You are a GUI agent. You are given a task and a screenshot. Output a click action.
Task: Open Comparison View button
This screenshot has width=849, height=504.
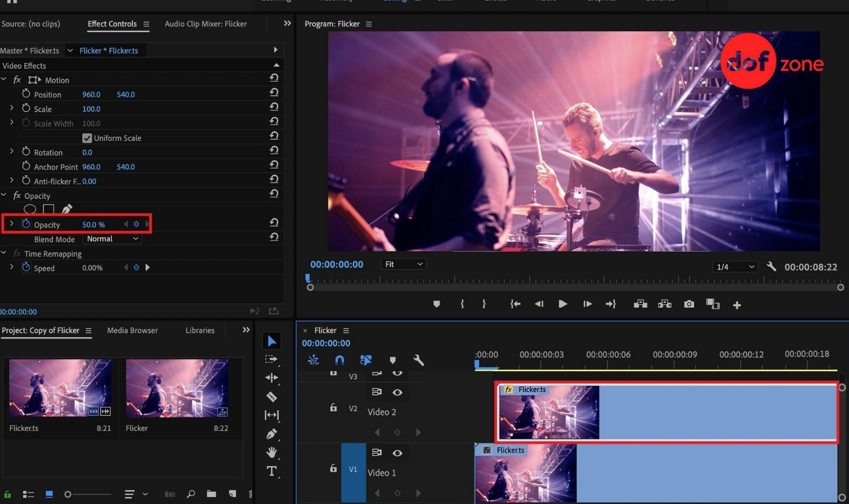(713, 304)
